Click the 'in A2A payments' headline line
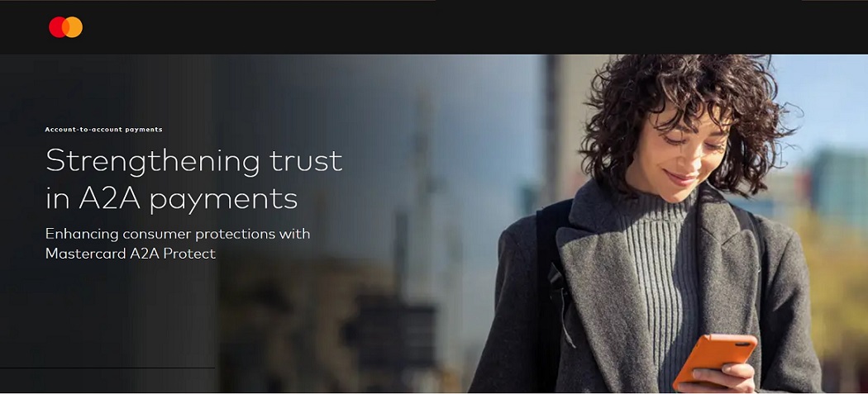Screen dimensions: 868x394 click(x=172, y=200)
